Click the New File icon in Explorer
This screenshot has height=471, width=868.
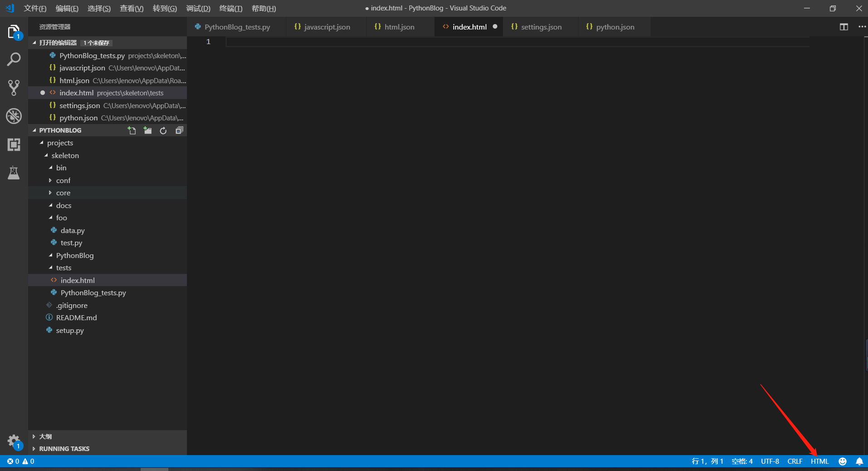[x=132, y=130]
